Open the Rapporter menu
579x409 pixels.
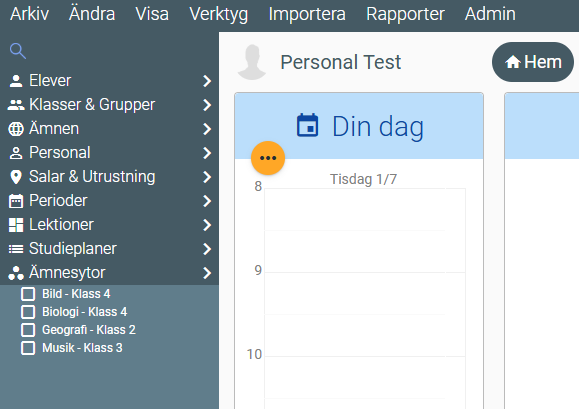pos(405,14)
